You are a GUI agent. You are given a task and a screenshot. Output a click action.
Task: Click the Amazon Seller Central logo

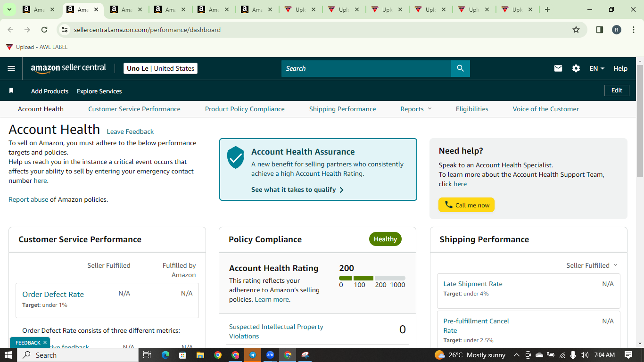click(x=69, y=68)
